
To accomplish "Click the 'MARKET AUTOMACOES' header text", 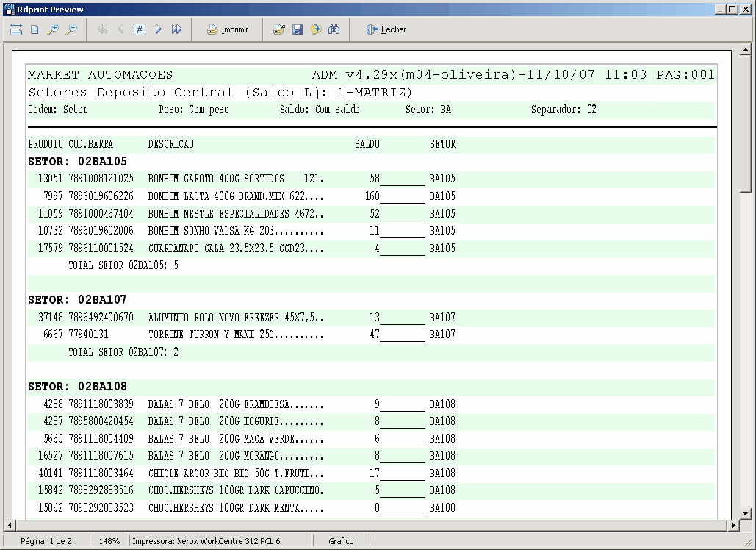I will [100, 75].
